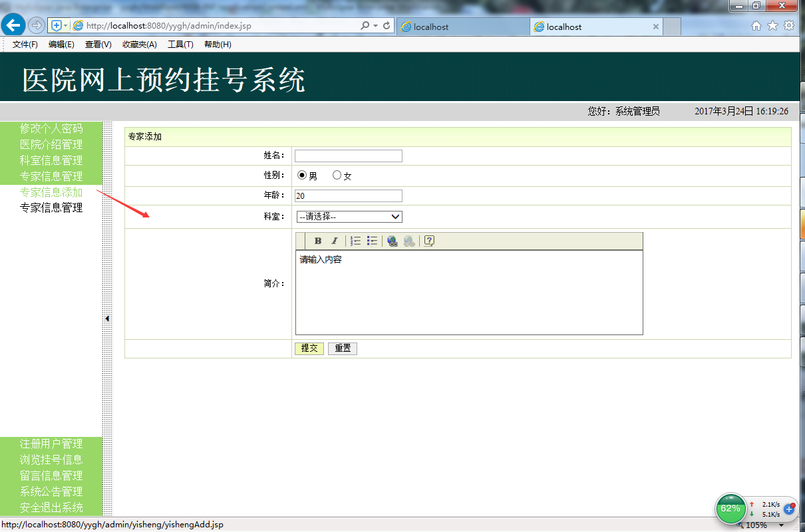Select the 男 gender radio button
The image size is (805, 532).
pos(302,176)
